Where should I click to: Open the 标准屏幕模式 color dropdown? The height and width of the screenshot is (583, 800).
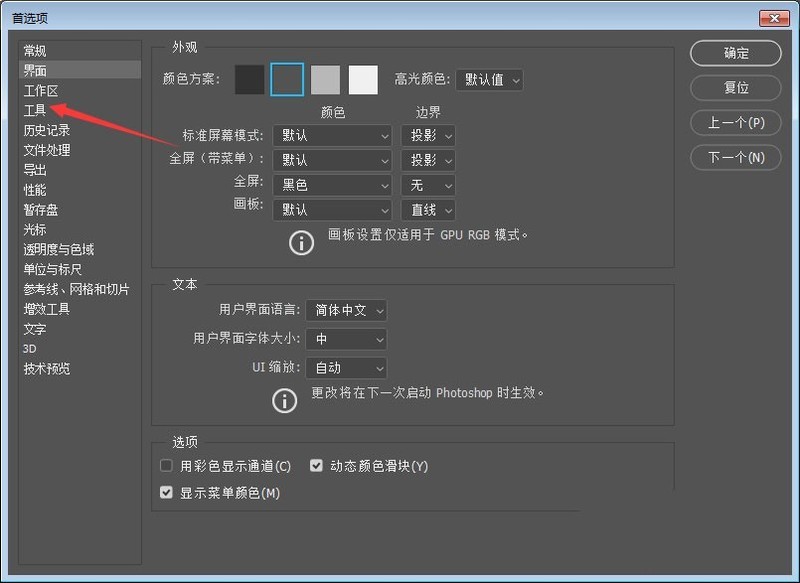point(332,135)
